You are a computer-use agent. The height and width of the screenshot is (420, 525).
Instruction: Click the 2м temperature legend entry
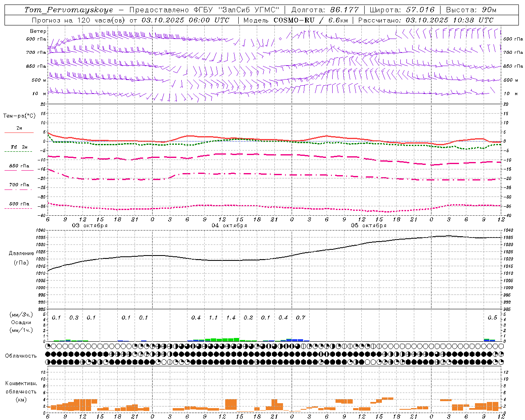pyautogui.click(x=19, y=128)
